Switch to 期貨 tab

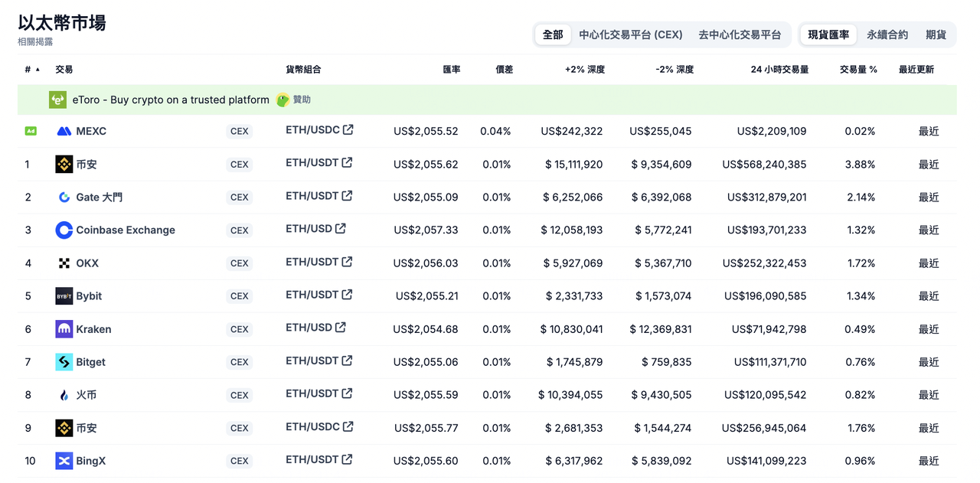936,34
